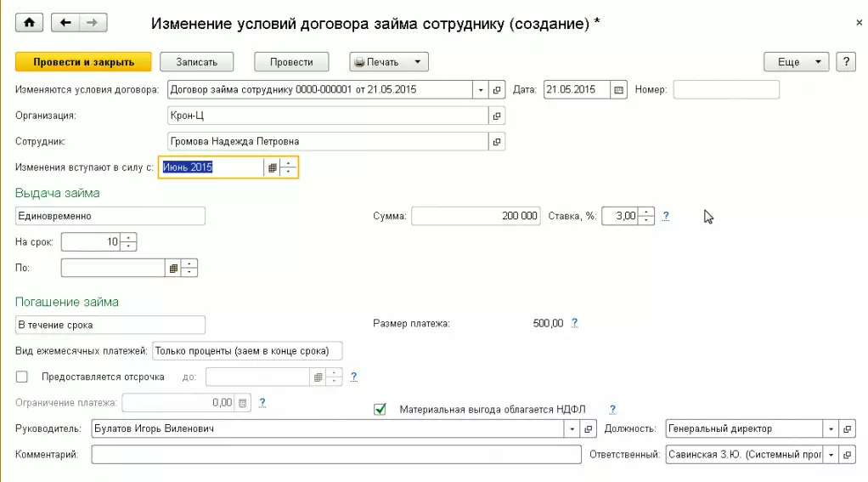Open form help question button
Viewport: 868px width, 482px height.
coord(846,61)
